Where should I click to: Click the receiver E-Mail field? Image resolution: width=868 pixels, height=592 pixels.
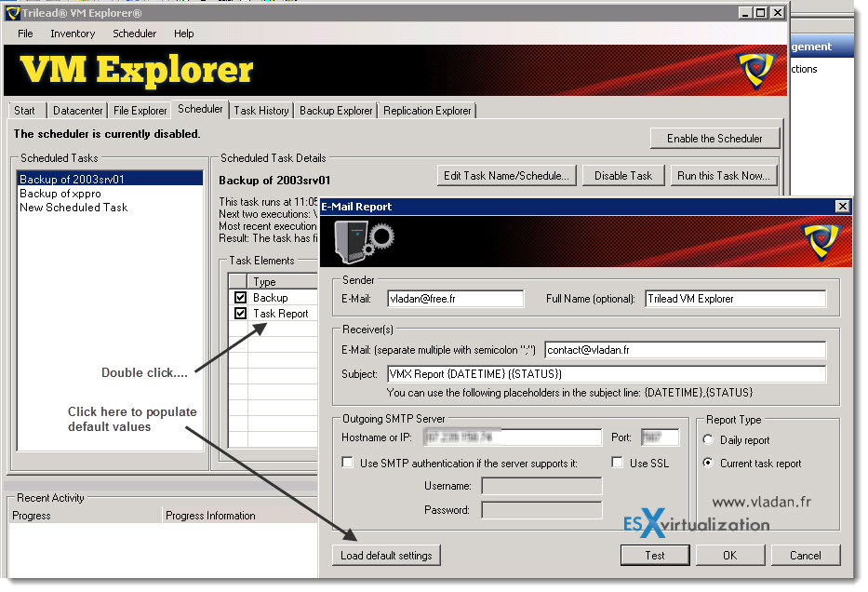point(686,349)
